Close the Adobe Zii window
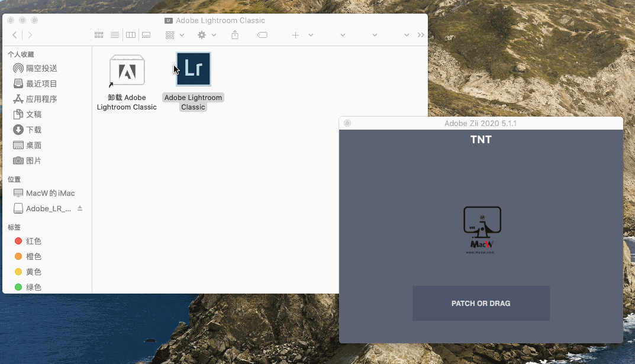The width and height of the screenshot is (635, 364). (347, 123)
